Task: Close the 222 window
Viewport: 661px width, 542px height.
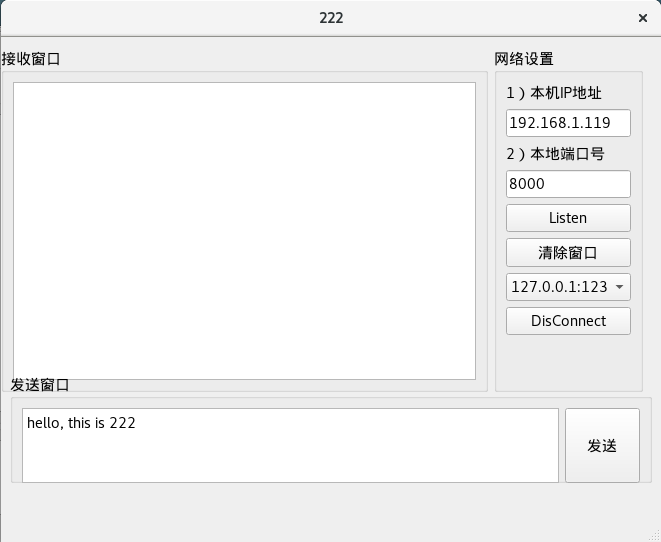Action: click(642, 18)
